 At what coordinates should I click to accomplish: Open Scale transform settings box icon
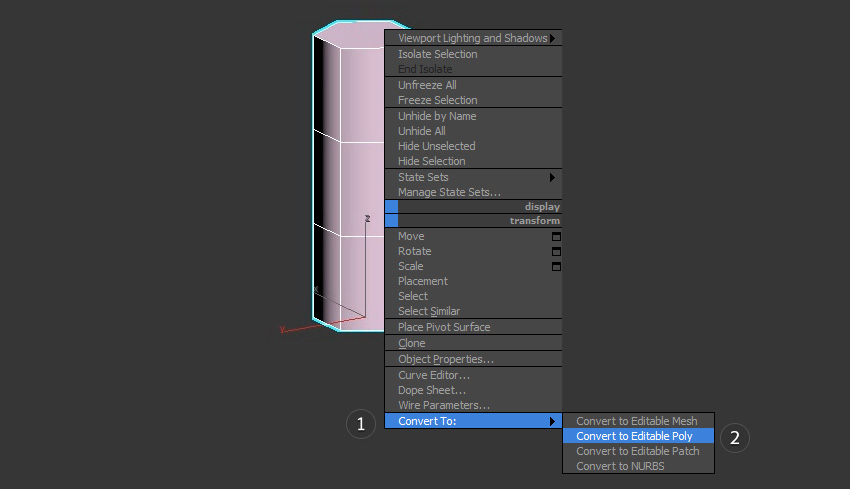[x=556, y=267]
